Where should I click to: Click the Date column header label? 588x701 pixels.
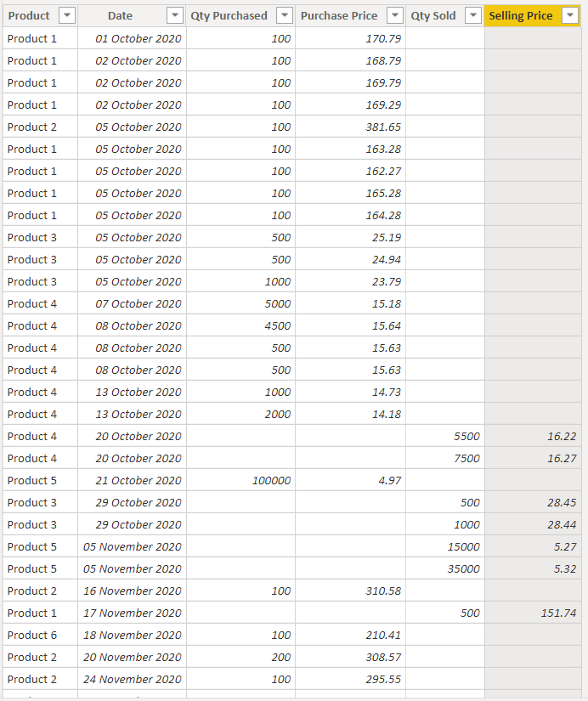pyautogui.click(x=120, y=15)
